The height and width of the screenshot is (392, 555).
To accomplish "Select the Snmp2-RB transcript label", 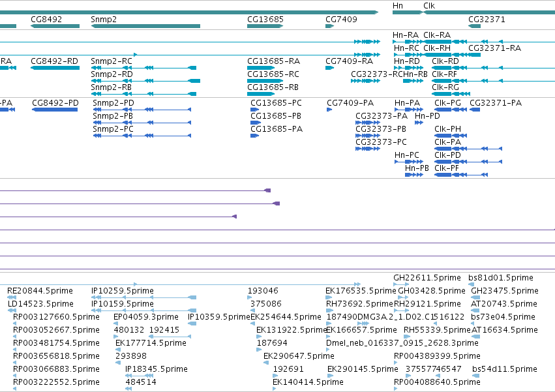I will 111,87.
